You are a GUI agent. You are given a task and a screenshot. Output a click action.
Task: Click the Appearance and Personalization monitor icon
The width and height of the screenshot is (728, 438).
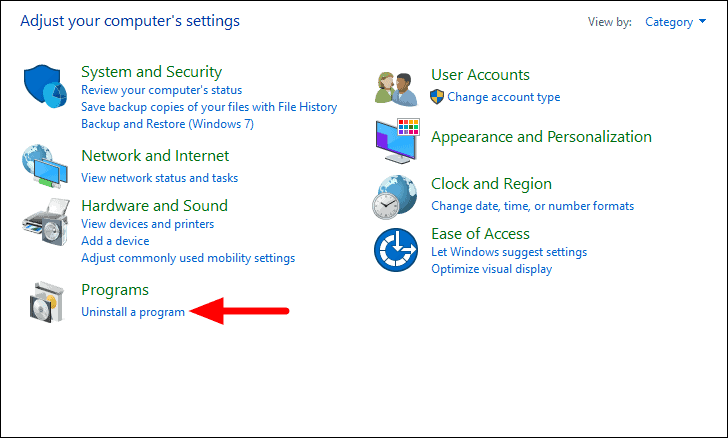397,140
